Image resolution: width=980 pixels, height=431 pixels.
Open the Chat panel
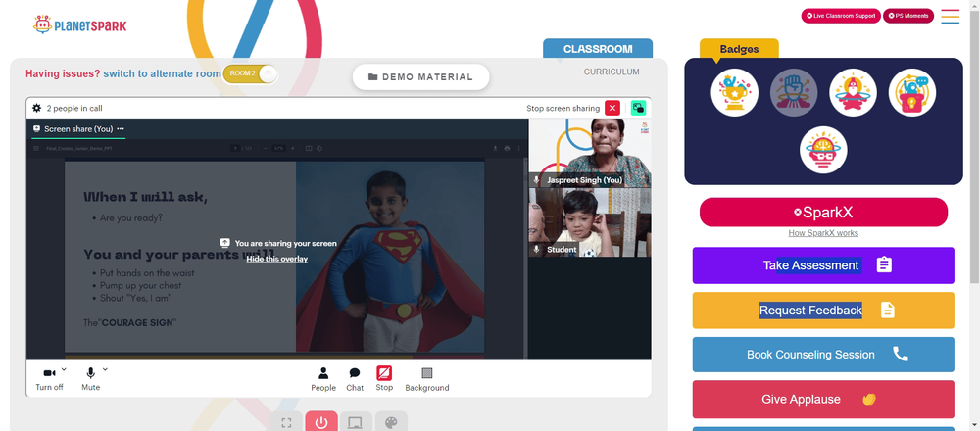coord(355,379)
